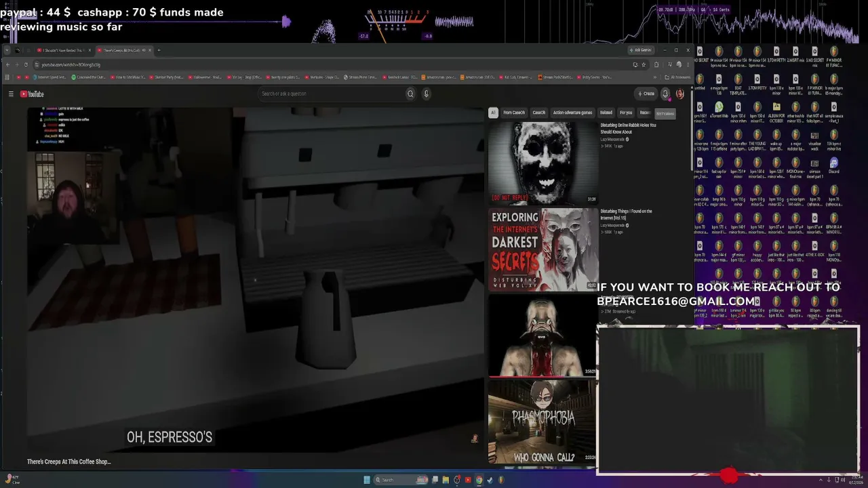Open the 'twenty one pilots' bookmark
Image resolution: width=868 pixels, height=488 pixels.
(284, 77)
